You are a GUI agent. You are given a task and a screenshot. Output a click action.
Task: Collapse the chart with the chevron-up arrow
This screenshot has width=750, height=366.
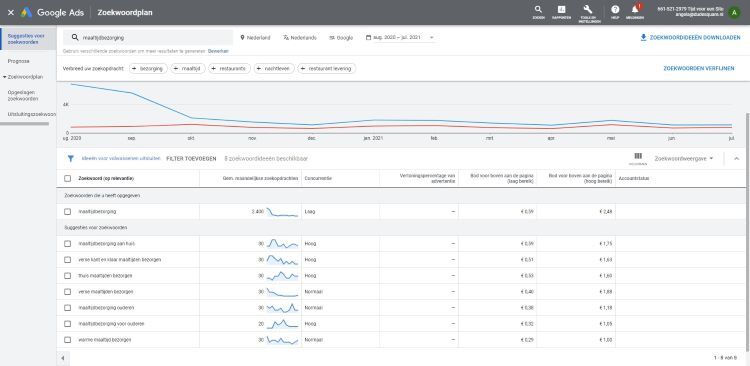[x=736, y=158]
